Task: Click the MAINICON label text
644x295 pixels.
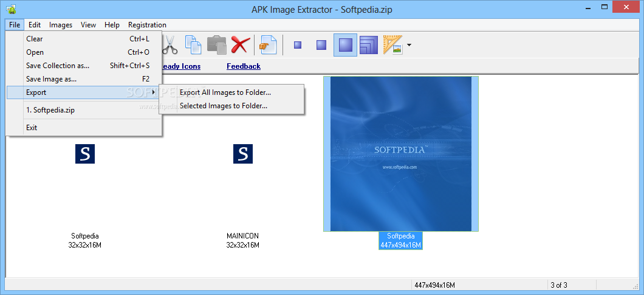Action: 243,236
